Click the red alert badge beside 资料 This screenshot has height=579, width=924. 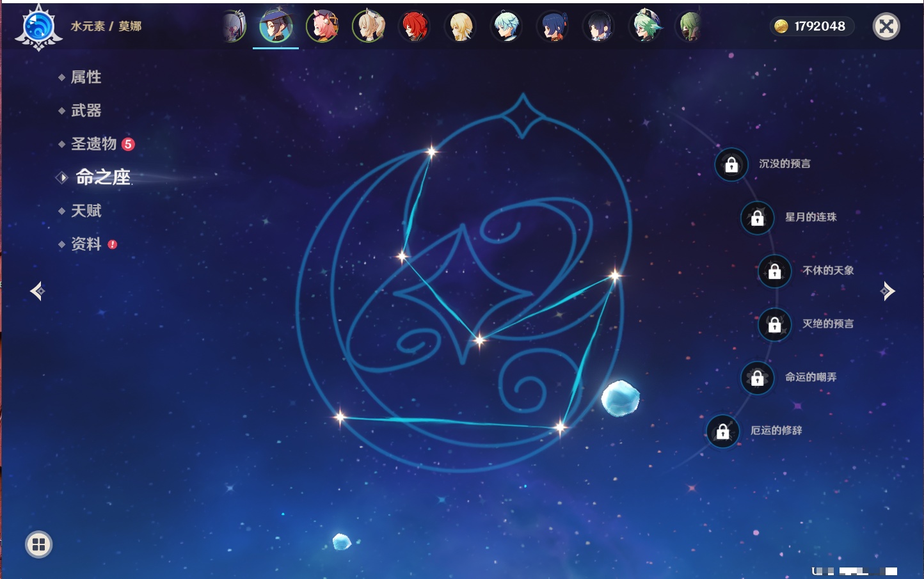113,244
